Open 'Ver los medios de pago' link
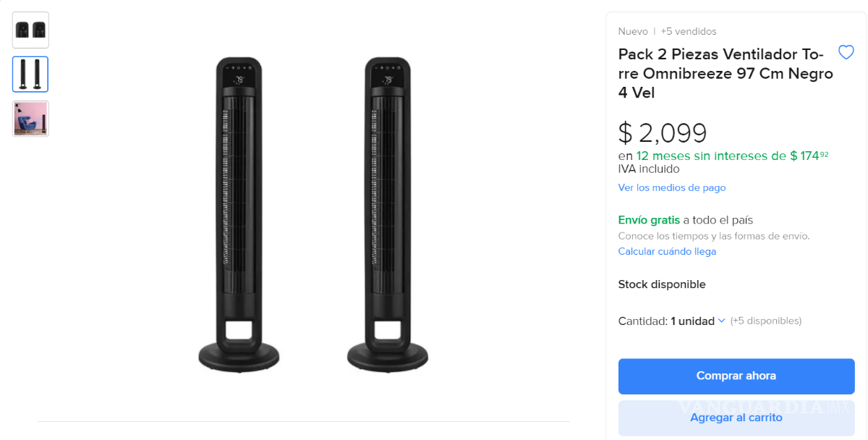Viewport: 868px width, 440px height. (671, 187)
